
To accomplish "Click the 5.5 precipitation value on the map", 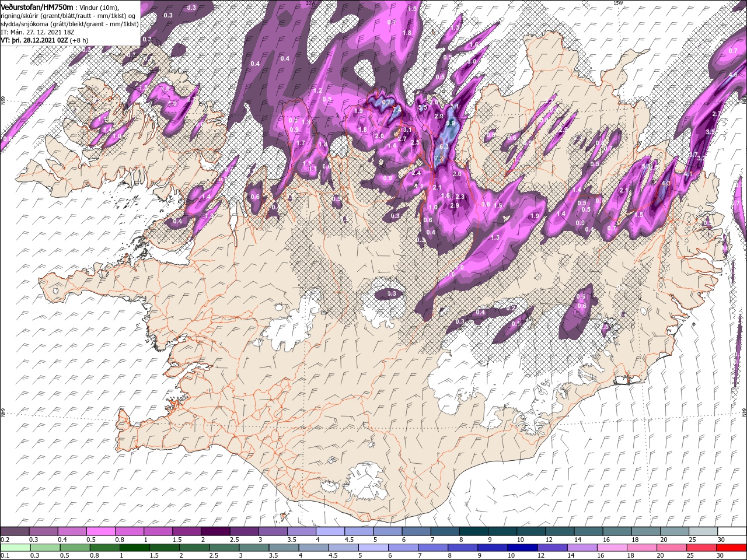I will click(x=423, y=107).
